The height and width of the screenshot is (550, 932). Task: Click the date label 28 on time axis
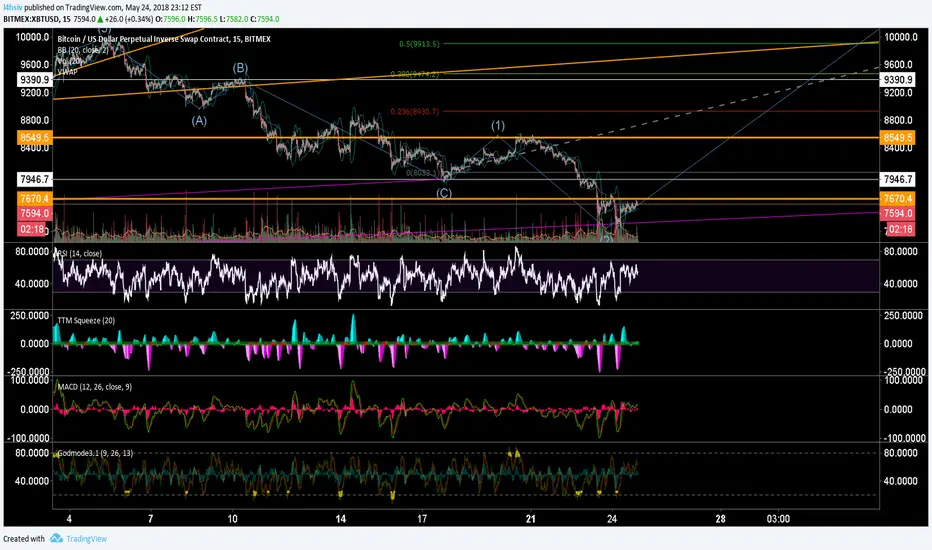[720, 519]
